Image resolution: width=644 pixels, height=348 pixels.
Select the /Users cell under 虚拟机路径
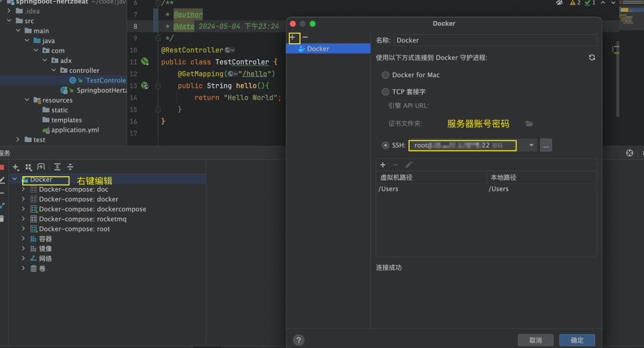coord(431,189)
